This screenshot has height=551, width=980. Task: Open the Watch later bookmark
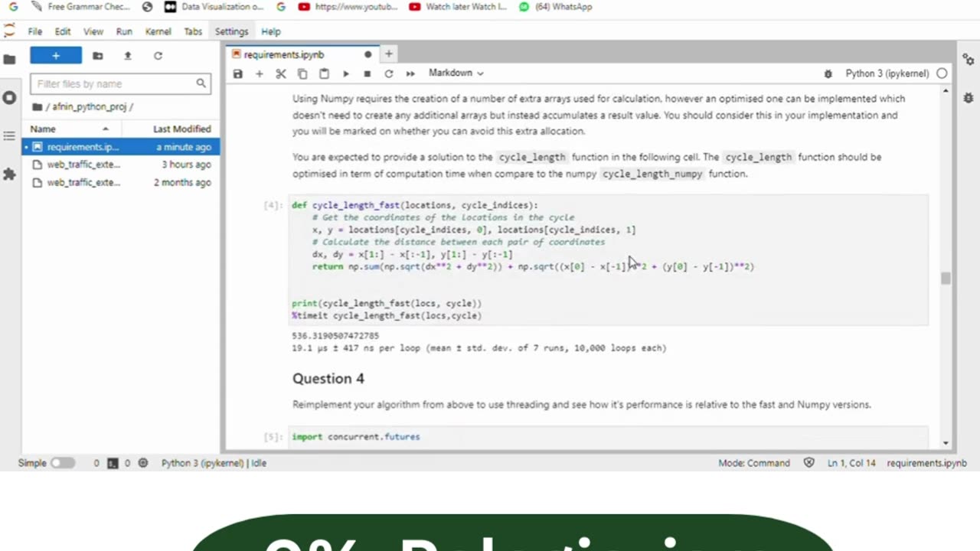458,7
